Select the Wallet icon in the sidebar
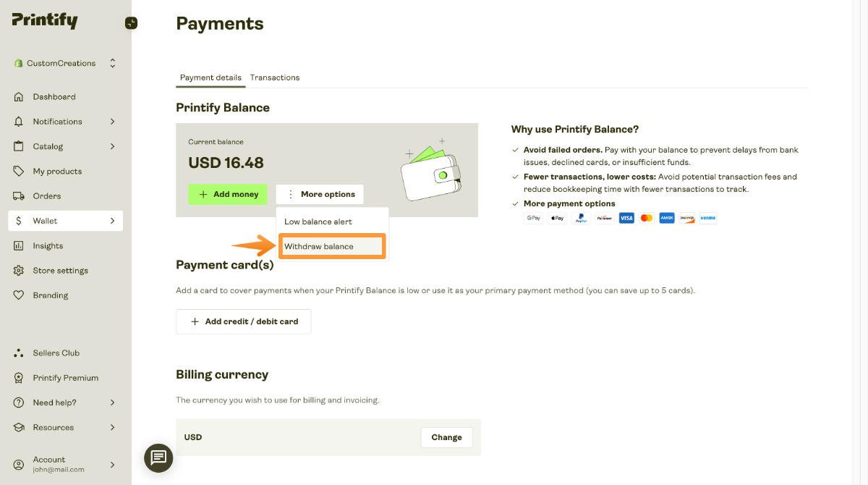Screen dimensions: 868x485 tap(18, 220)
